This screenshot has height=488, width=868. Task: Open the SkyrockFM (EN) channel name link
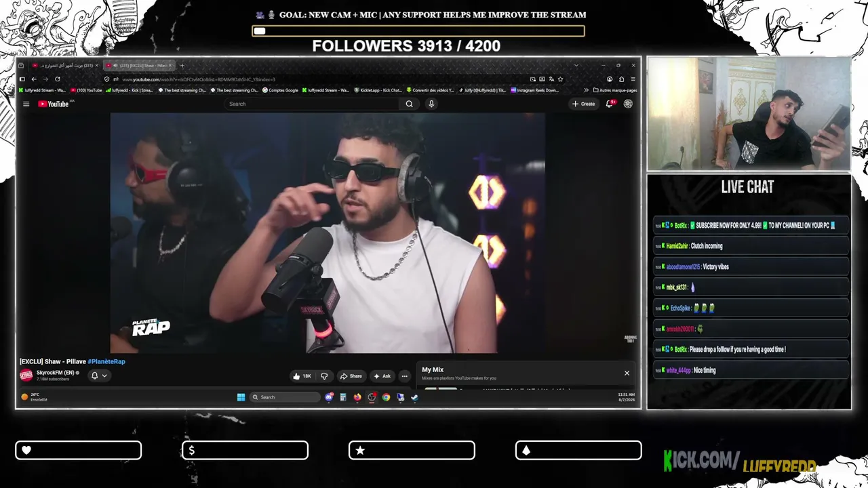coord(56,373)
